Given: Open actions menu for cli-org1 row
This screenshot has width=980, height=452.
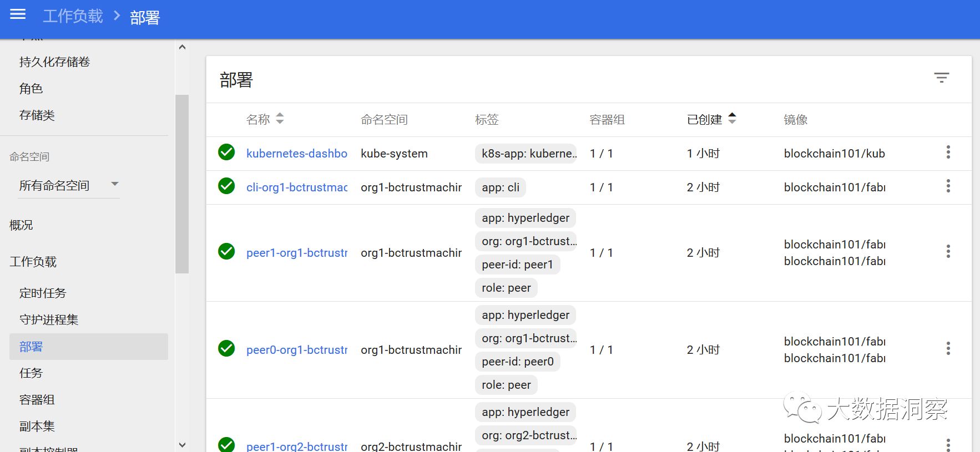Looking at the screenshot, I should (x=948, y=186).
